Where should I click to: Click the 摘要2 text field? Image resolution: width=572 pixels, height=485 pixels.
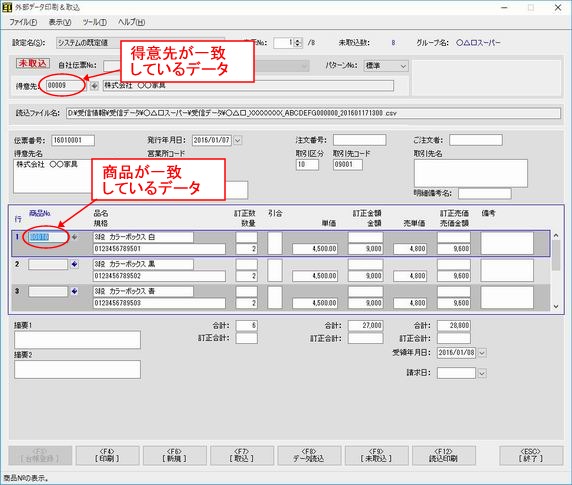(x=77, y=369)
